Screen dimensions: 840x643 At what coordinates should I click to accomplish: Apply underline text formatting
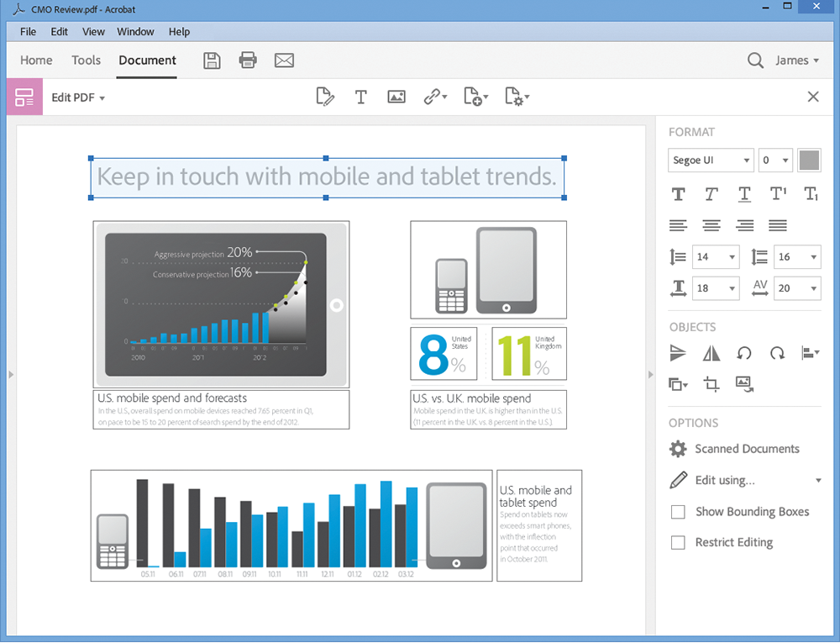[744, 194]
